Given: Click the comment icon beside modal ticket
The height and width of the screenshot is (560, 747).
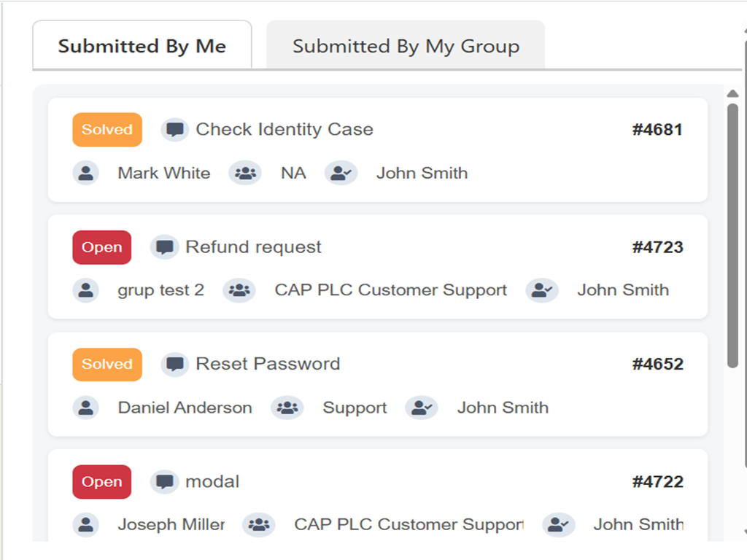Looking at the screenshot, I should coord(164,482).
